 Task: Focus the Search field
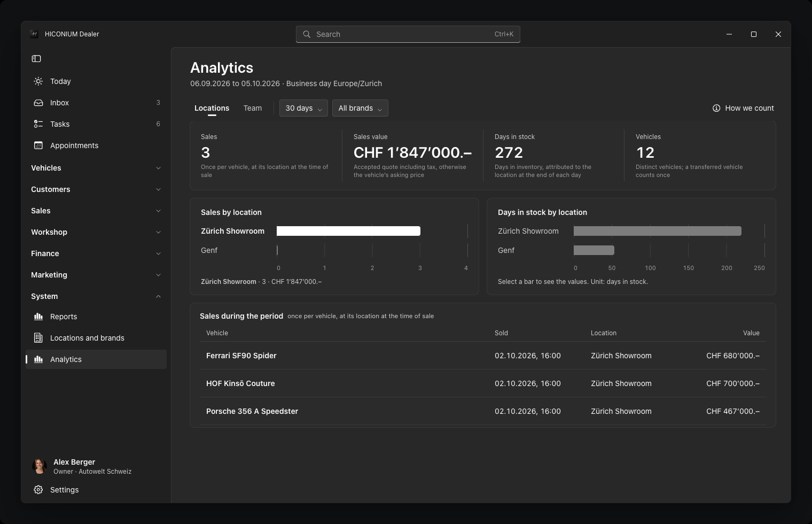408,34
